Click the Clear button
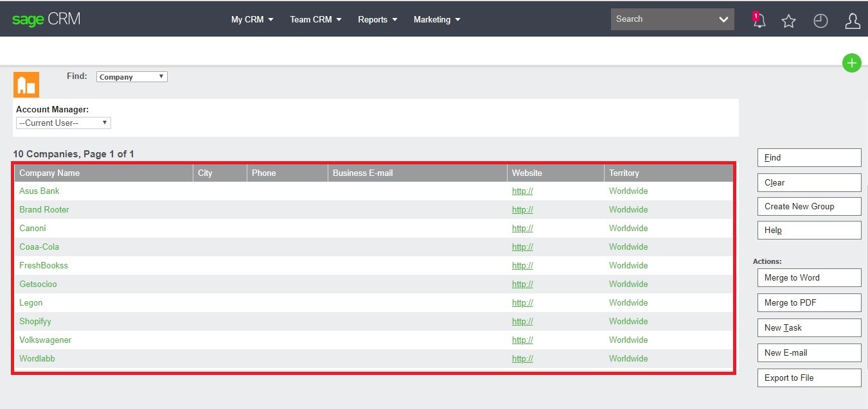This screenshot has height=409, width=868. coord(809,182)
